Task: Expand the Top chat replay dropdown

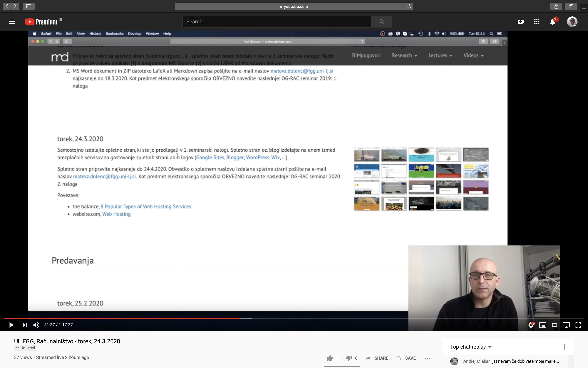Action: point(471,347)
